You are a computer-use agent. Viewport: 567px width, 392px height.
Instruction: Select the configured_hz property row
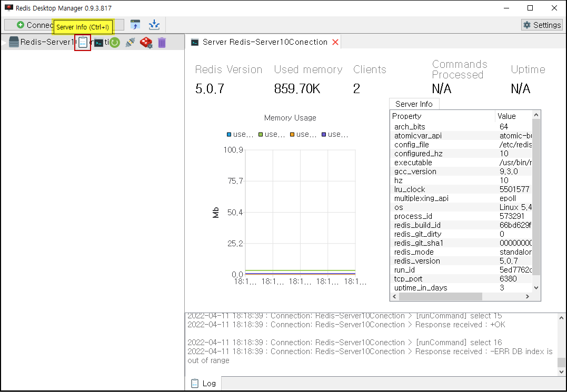click(x=461, y=154)
